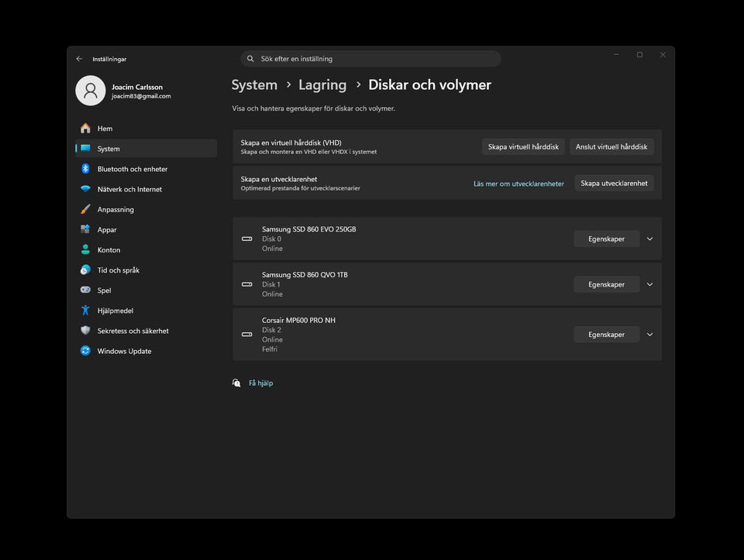Click Skapa utvecklarenhet button
744x560 pixels.
[614, 183]
